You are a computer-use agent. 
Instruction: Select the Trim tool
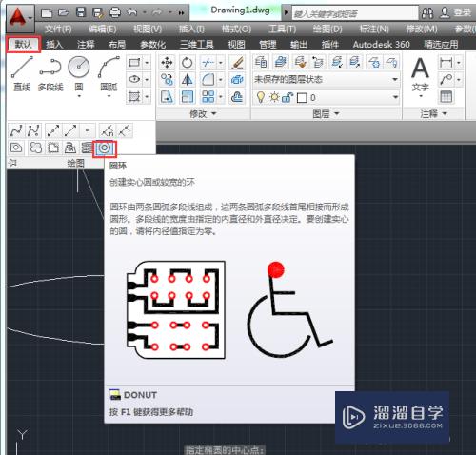coord(208,63)
